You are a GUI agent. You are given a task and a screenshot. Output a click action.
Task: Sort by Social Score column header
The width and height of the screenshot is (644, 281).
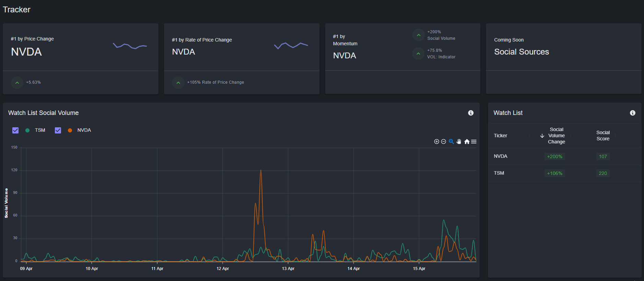click(x=603, y=136)
